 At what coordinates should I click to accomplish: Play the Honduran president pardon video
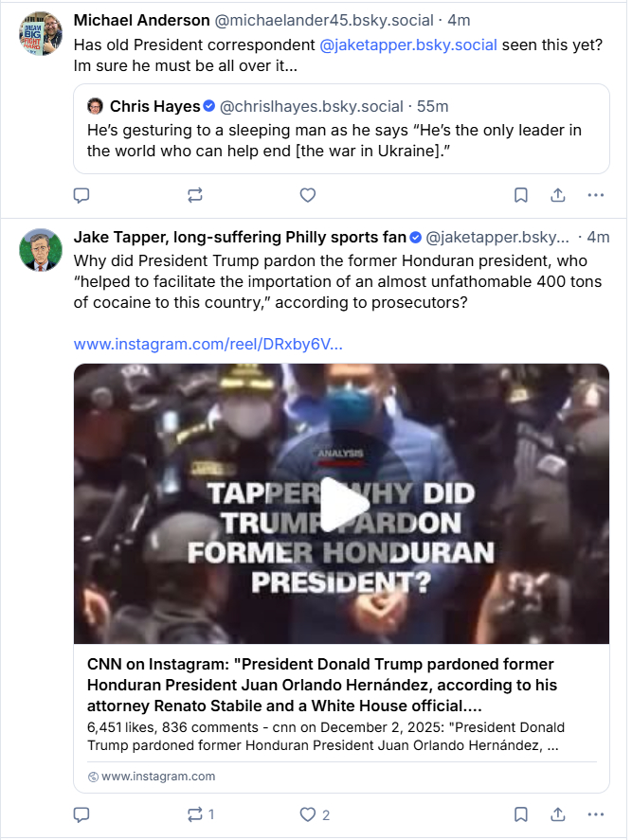click(341, 504)
